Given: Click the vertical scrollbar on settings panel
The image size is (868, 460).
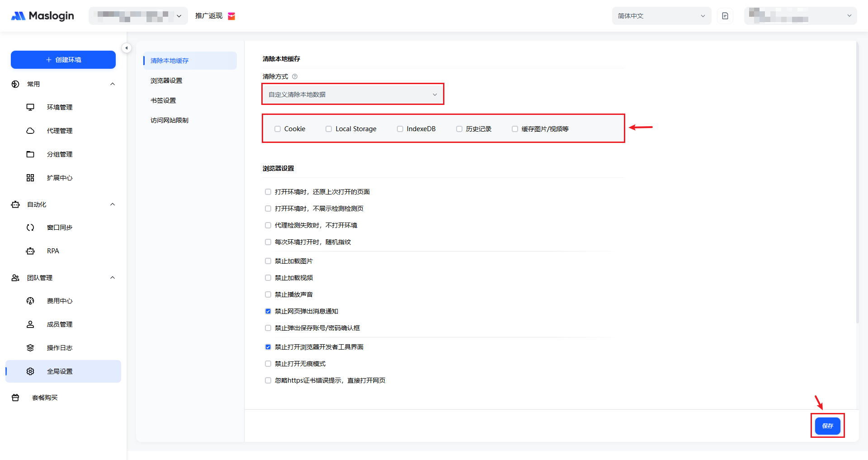Looking at the screenshot, I should click(x=857, y=181).
